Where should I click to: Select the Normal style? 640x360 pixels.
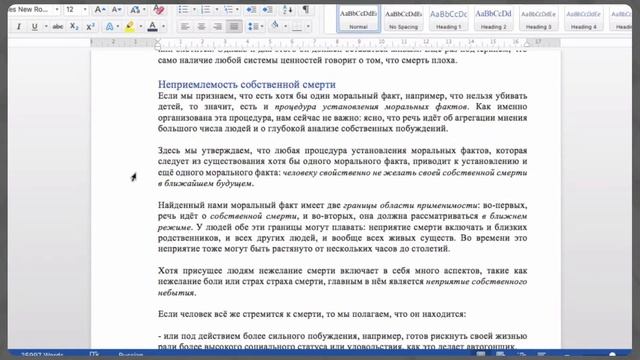pyautogui.click(x=358, y=18)
